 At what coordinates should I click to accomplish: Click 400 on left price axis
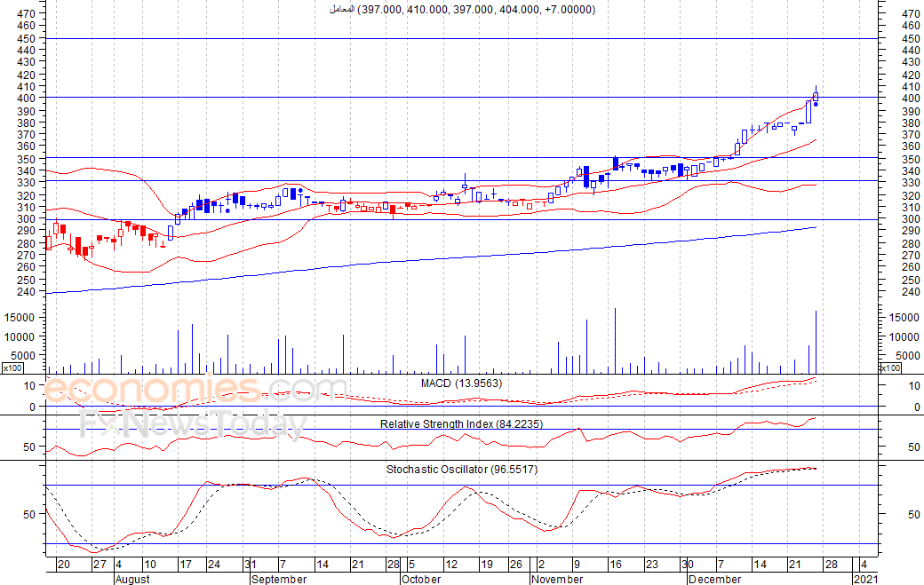click(27, 98)
